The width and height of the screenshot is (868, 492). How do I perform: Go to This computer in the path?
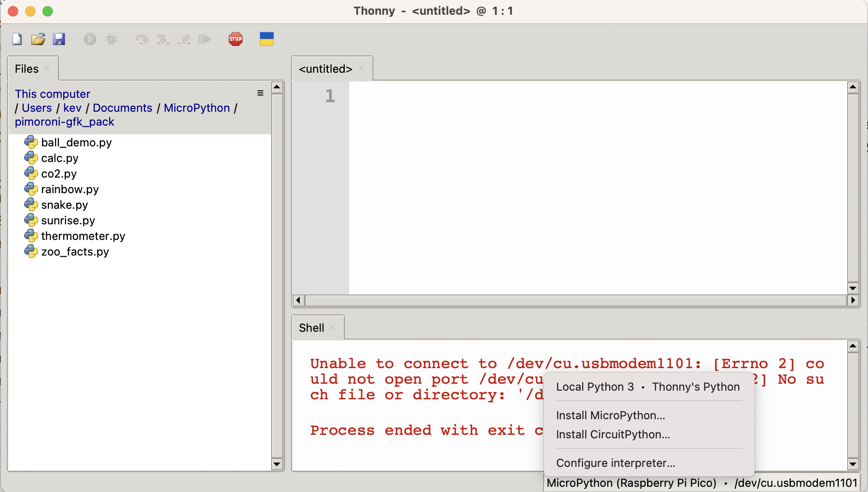point(53,94)
